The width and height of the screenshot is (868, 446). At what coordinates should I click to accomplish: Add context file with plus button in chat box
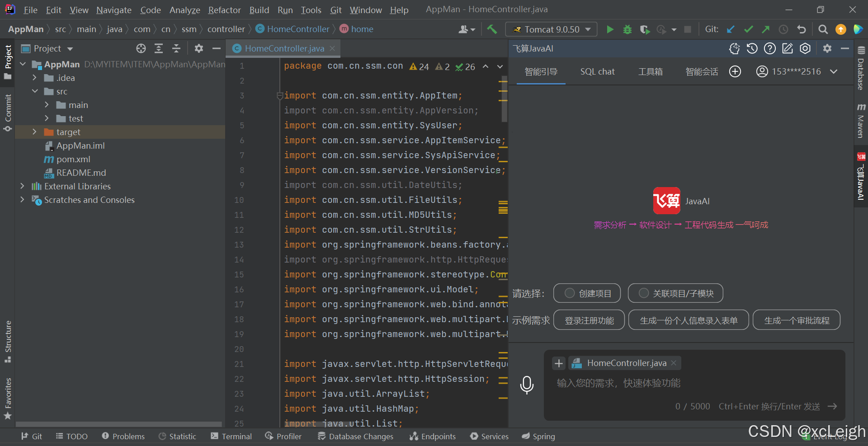pyautogui.click(x=559, y=363)
